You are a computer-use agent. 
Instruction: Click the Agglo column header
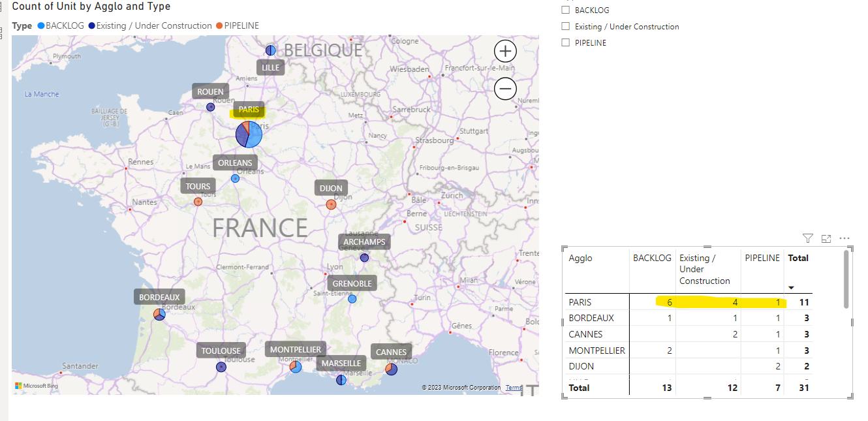[x=580, y=258]
